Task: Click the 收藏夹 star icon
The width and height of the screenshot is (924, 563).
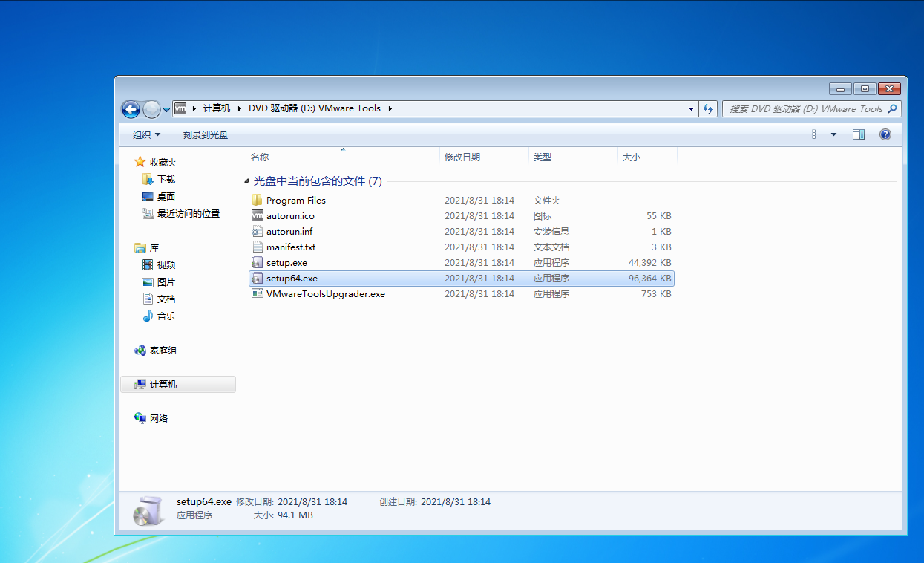Action: click(140, 162)
